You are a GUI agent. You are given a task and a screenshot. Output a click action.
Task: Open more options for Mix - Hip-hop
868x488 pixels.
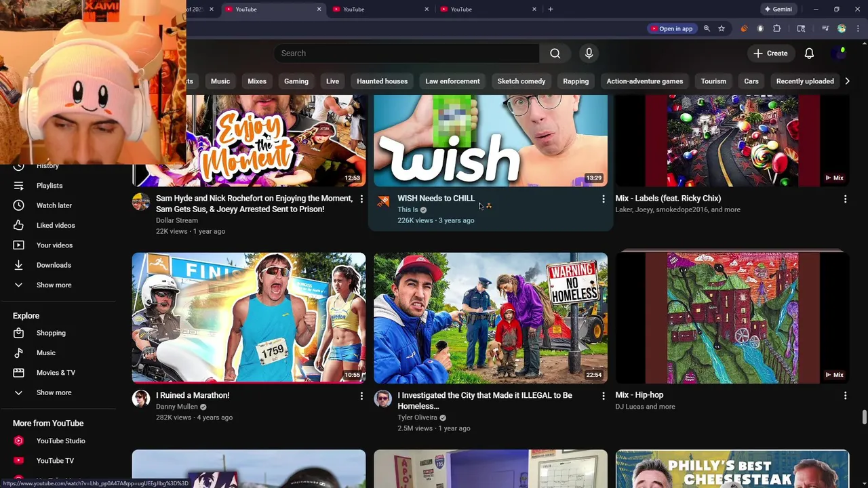845,396
